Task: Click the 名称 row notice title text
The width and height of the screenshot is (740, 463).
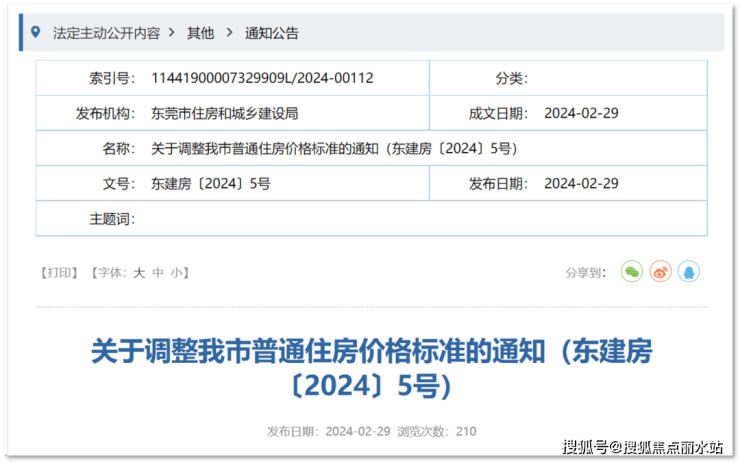Action: click(333, 148)
